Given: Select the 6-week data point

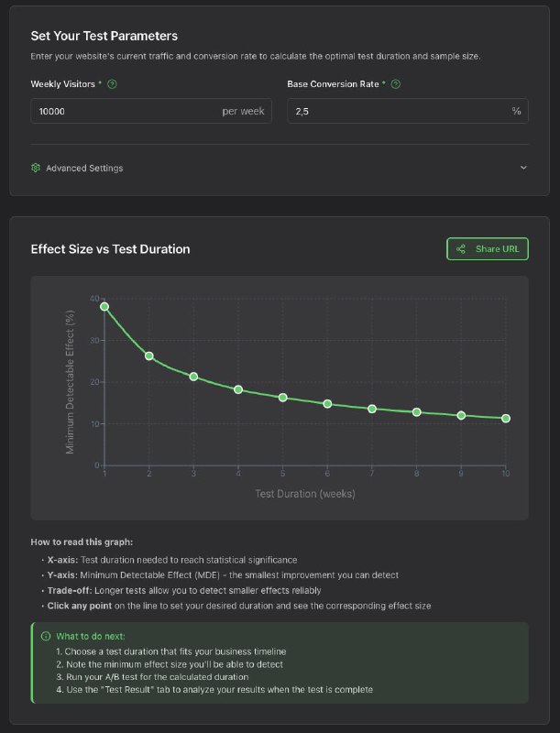Looking at the screenshot, I should pos(327,404).
